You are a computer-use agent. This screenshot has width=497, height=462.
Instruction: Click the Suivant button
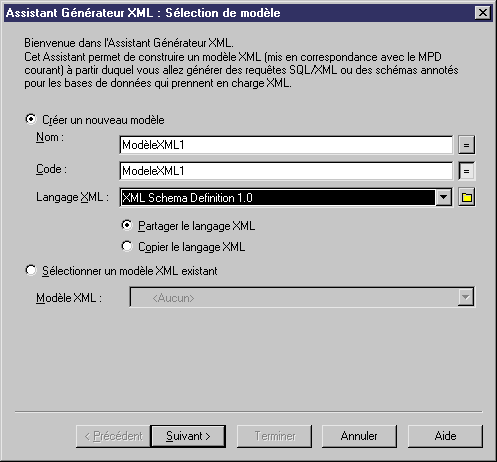pyautogui.click(x=188, y=436)
